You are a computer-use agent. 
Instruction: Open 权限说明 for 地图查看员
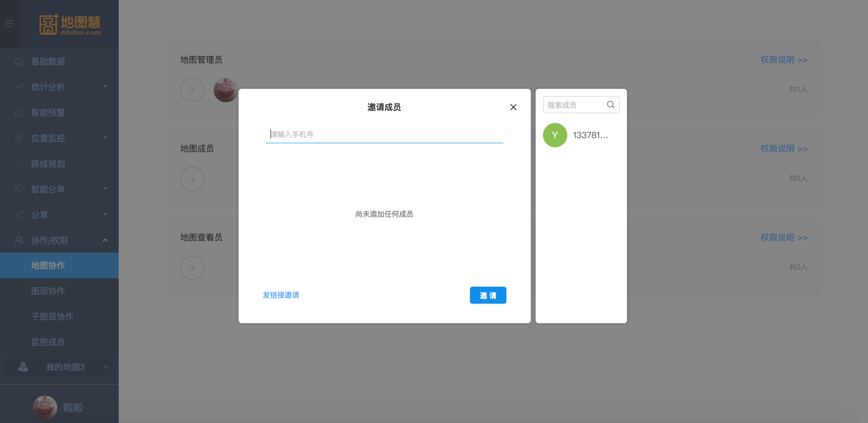click(784, 238)
